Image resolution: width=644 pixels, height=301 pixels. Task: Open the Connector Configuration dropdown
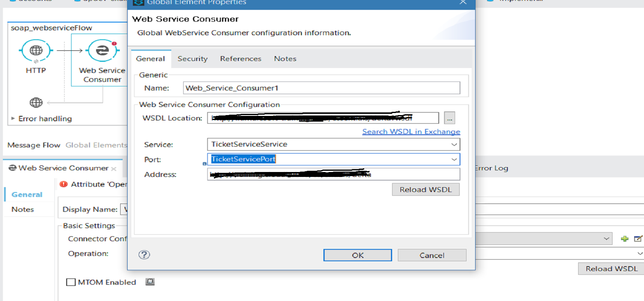[x=606, y=239]
